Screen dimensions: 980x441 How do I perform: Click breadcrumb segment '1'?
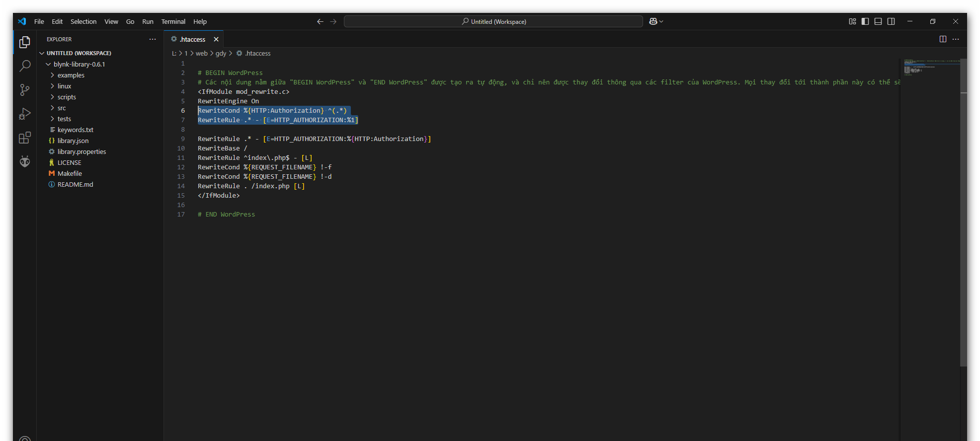tap(186, 53)
